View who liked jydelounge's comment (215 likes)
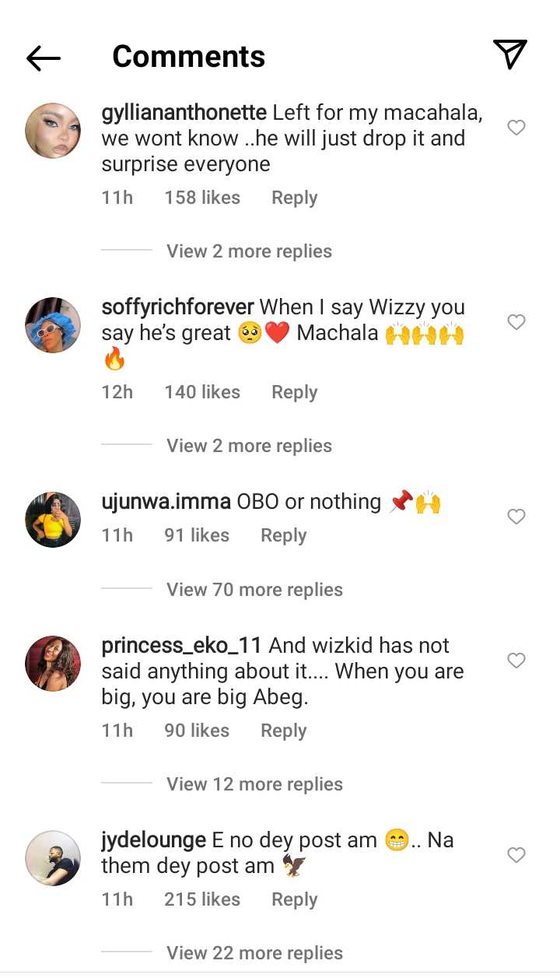This screenshot has width=560, height=978. click(202, 899)
